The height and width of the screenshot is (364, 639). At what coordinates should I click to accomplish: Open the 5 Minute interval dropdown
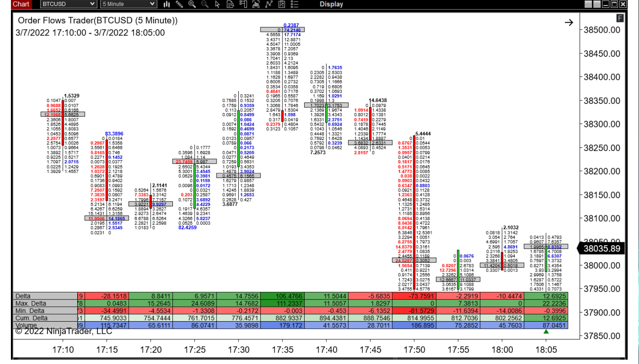[x=128, y=4]
